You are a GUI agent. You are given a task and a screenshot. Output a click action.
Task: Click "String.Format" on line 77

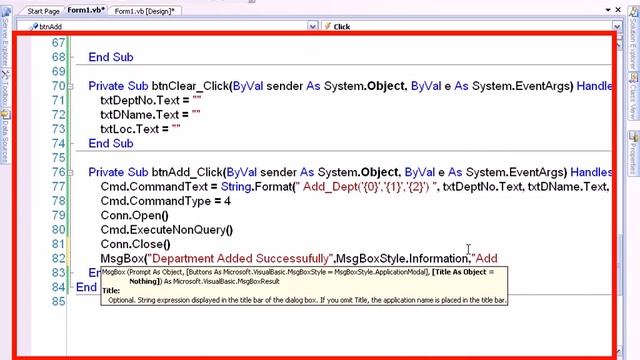coord(256,187)
